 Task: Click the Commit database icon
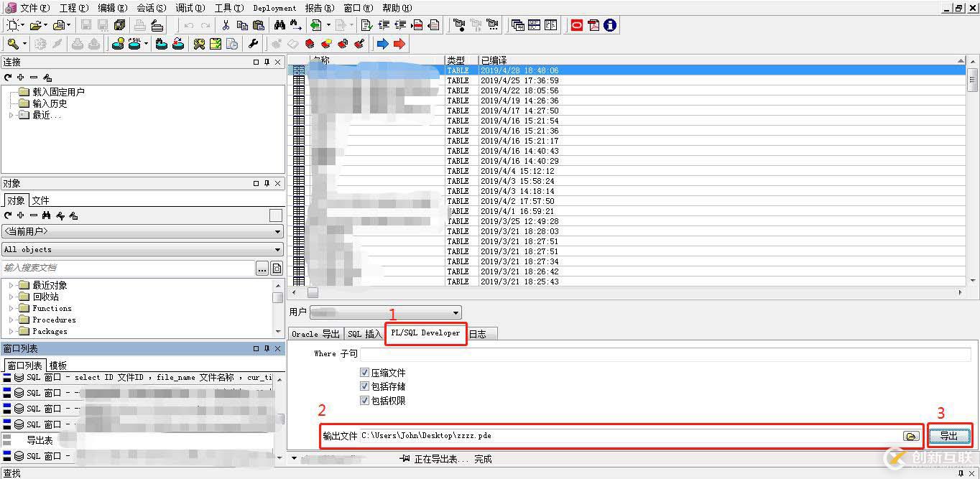coord(78,44)
